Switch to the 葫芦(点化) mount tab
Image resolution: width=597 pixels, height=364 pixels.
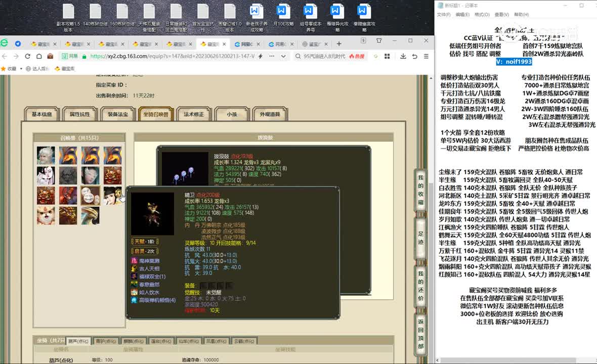78,341
